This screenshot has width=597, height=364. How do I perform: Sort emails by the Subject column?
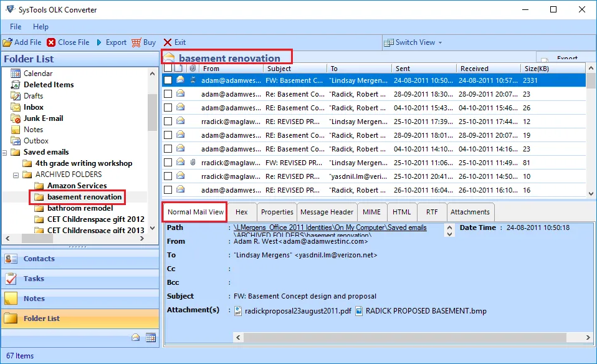(295, 69)
